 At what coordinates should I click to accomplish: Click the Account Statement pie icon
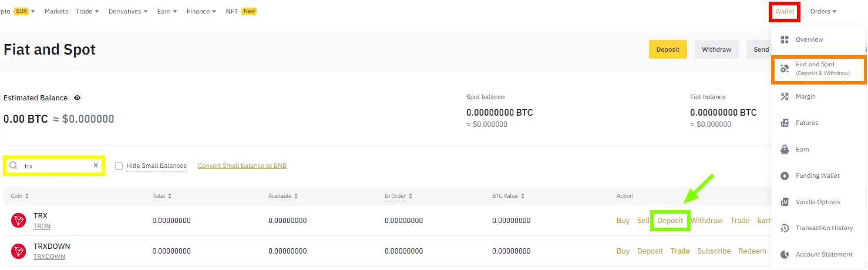click(785, 254)
